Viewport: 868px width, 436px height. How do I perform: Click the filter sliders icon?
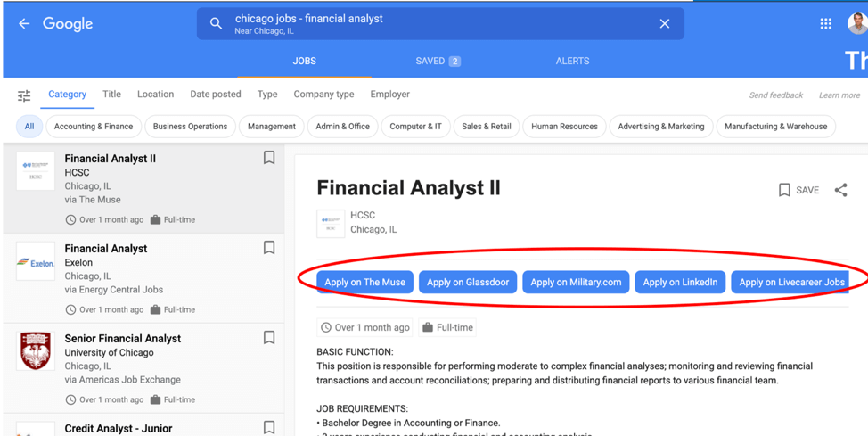tap(24, 95)
